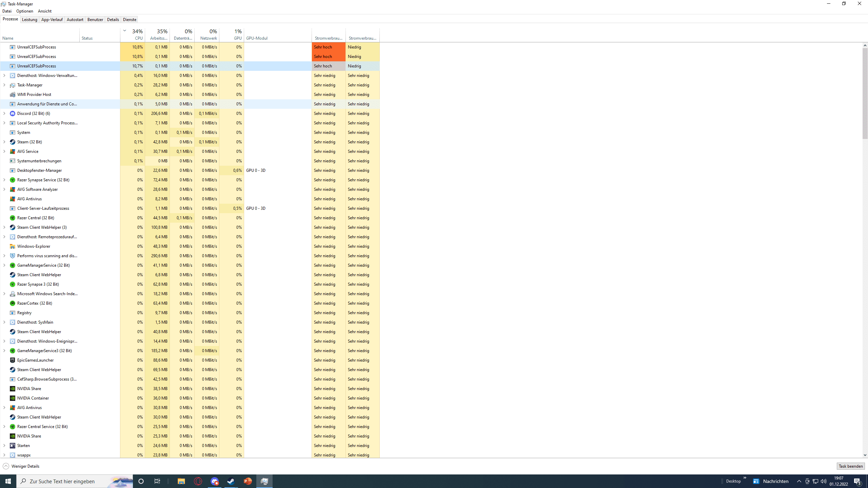Image resolution: width=868 pixels, height=488 pixels.
Task: Click the Razer Synapse 3 icon
Action: click(x=13, y=284)
